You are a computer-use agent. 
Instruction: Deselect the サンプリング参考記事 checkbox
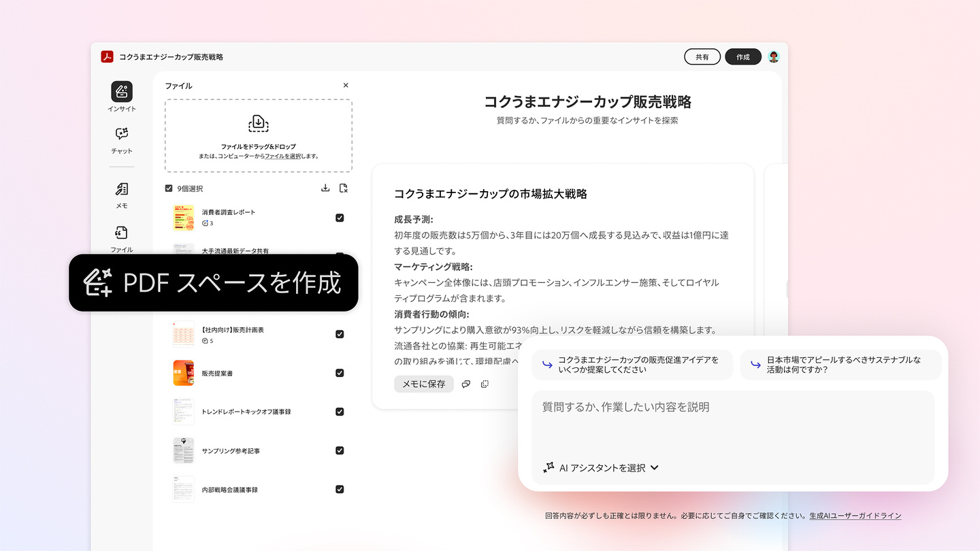click(x=340, y=450)
